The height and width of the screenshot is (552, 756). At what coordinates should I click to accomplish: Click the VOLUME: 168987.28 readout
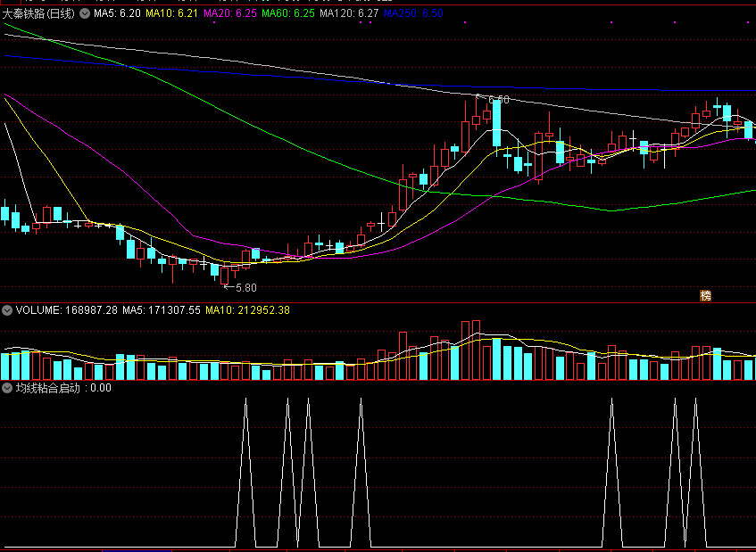click(x=67, y=310)
